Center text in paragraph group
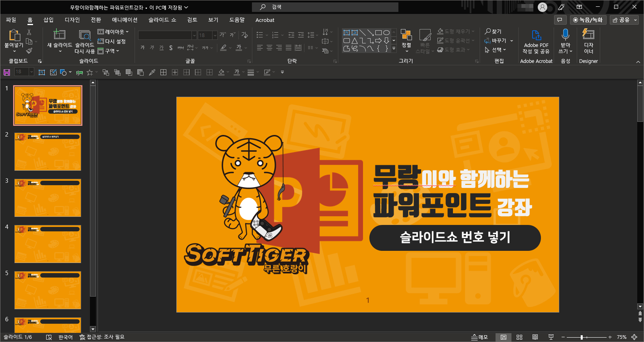 coord(269,48)
